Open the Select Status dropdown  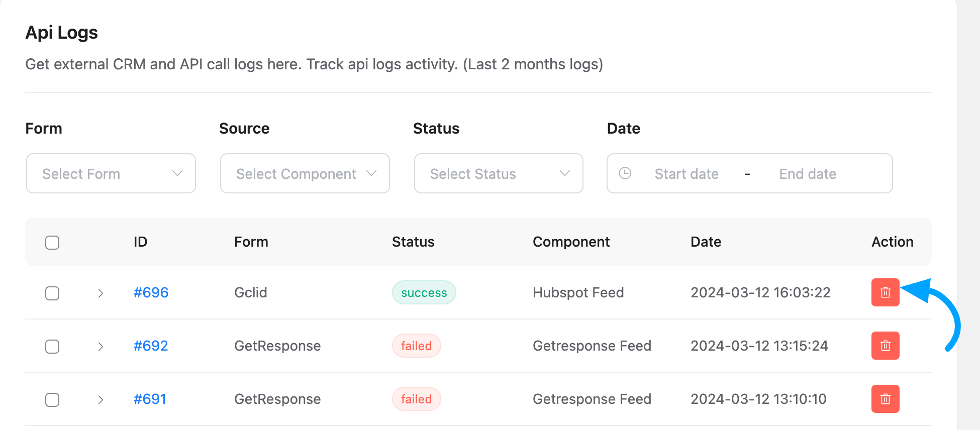coord(498,173)
